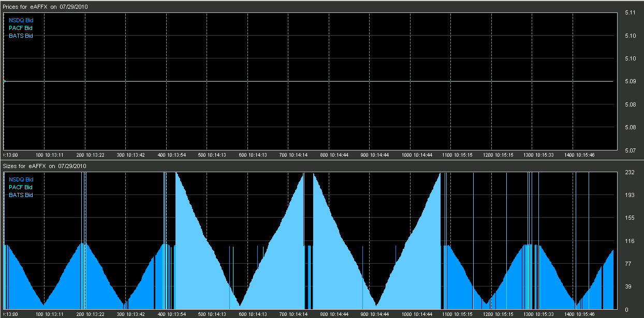Click the 5.09 price axis label
This screenshot has height=318, width=644.
click(630, 81)
